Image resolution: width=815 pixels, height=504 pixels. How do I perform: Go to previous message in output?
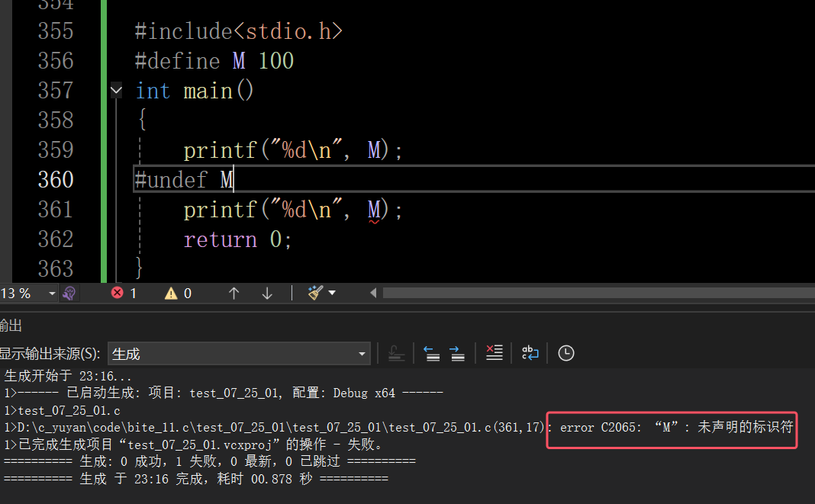(x=431, y=354)
